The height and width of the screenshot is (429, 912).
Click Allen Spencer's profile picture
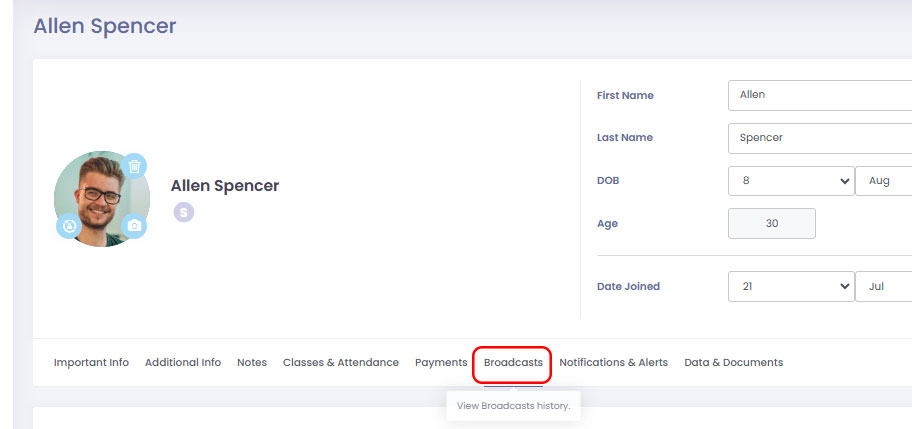pyautogui.click(x=100, y=198)
